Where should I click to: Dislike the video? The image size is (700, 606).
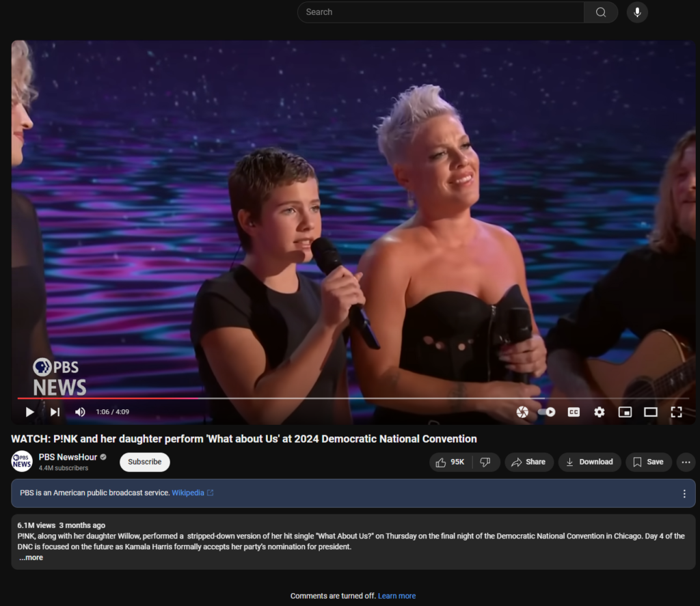coord(486,462)
